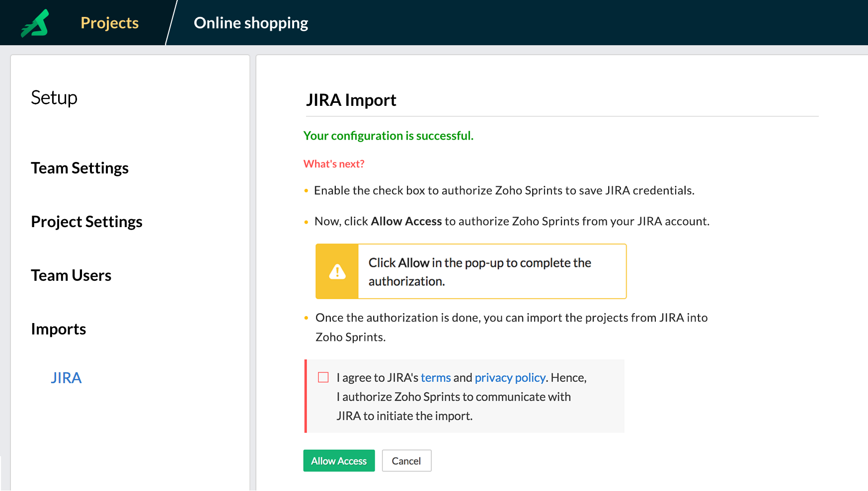
Task: Click the Allow Access button
Action: (x=339, y=461)
